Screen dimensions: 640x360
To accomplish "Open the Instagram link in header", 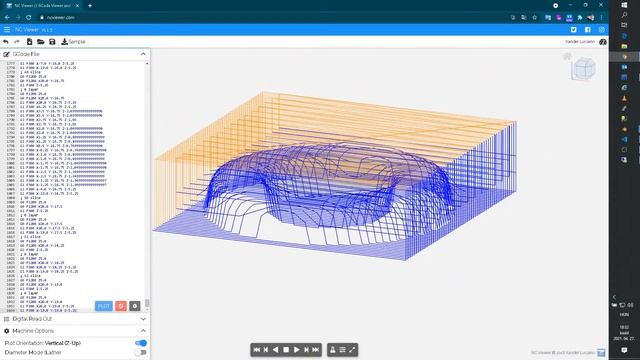I will pos(602,29).
